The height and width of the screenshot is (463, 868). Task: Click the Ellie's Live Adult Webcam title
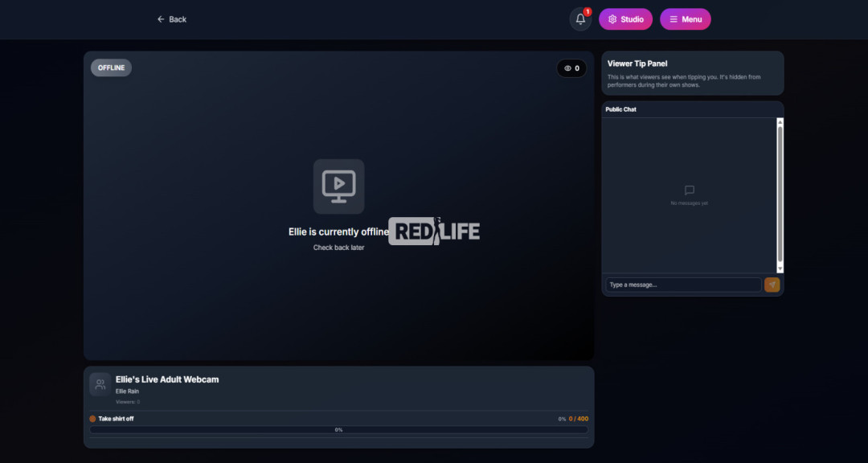click(167, 379)
